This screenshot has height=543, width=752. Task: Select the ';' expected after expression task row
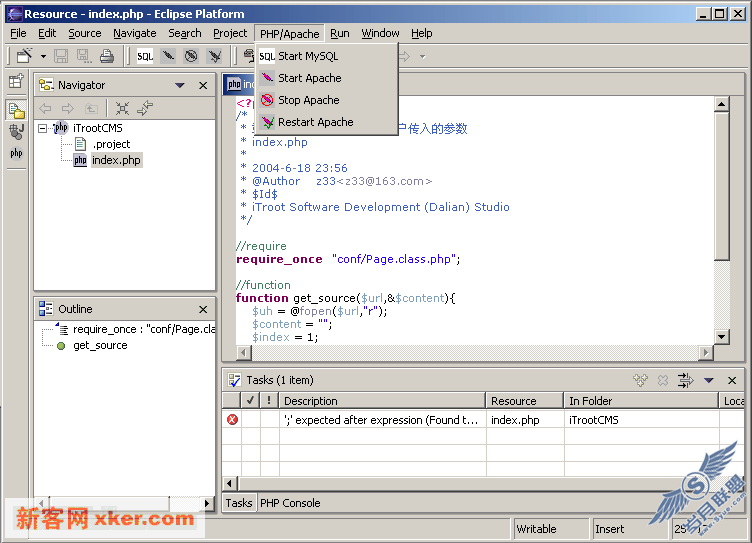pyautogui.click(x=482, y=420)
